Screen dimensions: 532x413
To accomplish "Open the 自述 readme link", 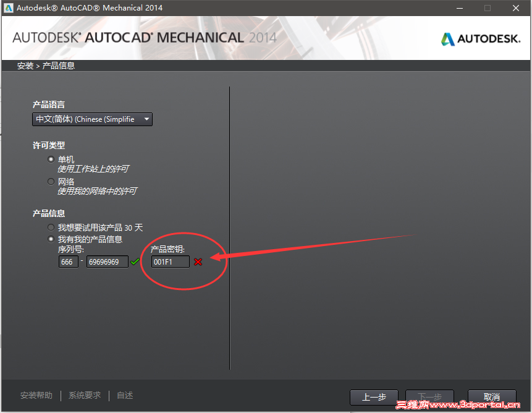I will [125, 395].
